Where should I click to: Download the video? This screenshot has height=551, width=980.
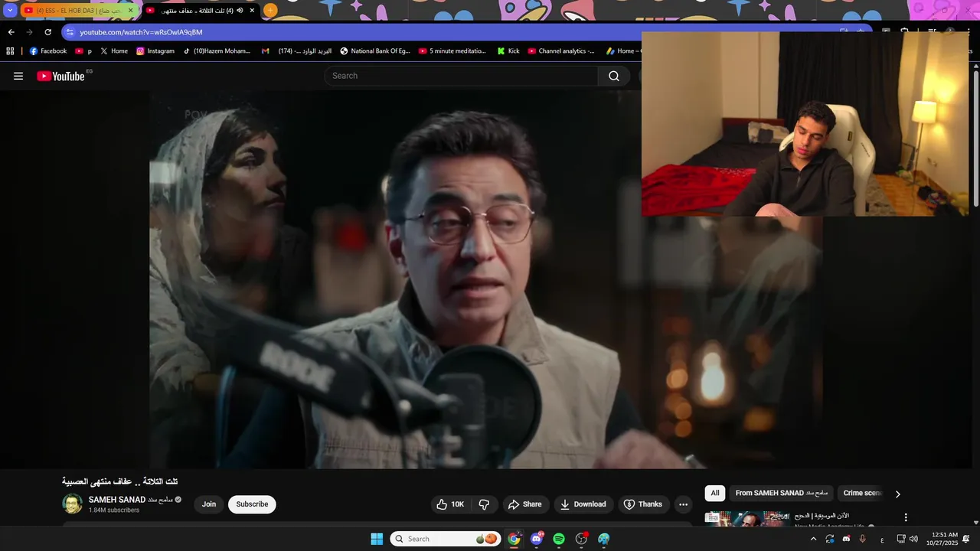tap(583, 504)
